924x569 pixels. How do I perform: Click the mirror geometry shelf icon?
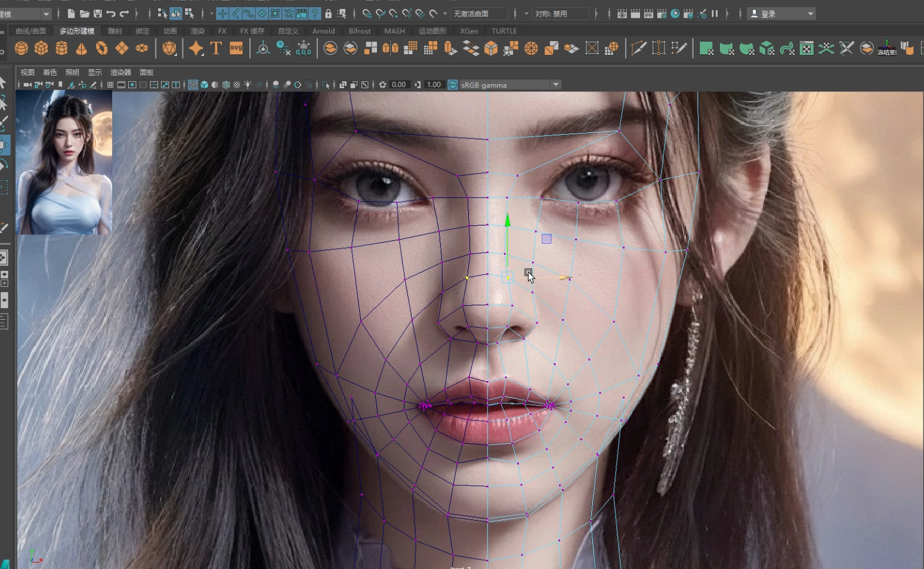click(391, 48)
